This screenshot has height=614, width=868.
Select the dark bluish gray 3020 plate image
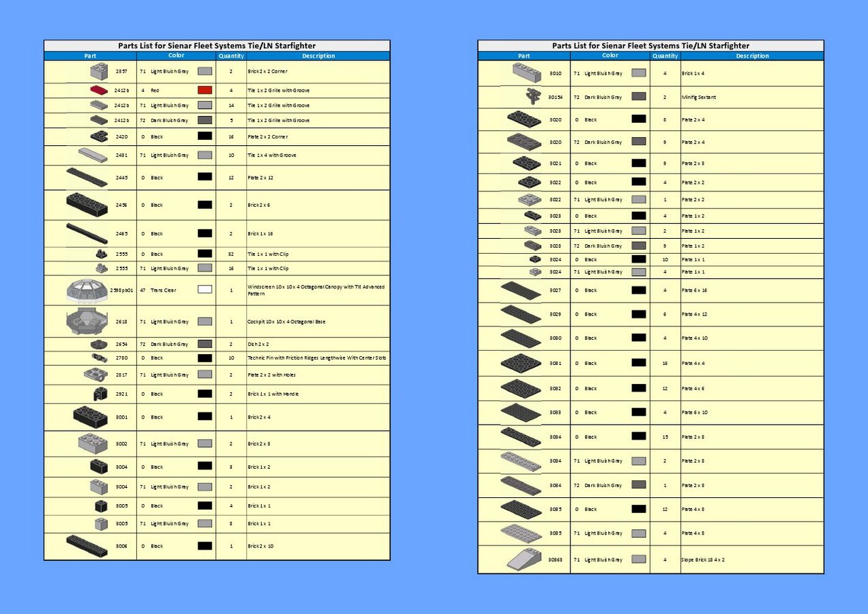pyautogui.click(x=524, y=142)
